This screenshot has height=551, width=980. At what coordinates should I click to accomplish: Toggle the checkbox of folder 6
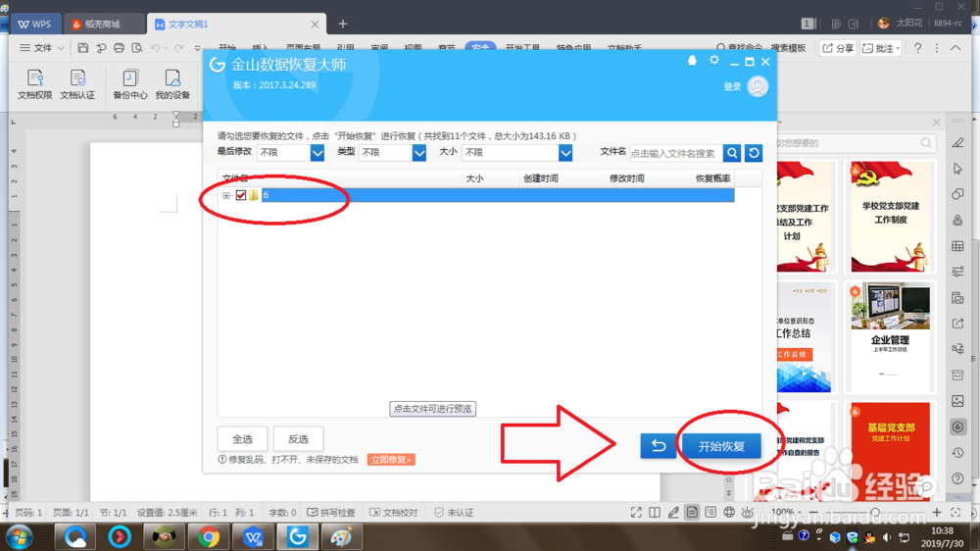click(241, 195)
